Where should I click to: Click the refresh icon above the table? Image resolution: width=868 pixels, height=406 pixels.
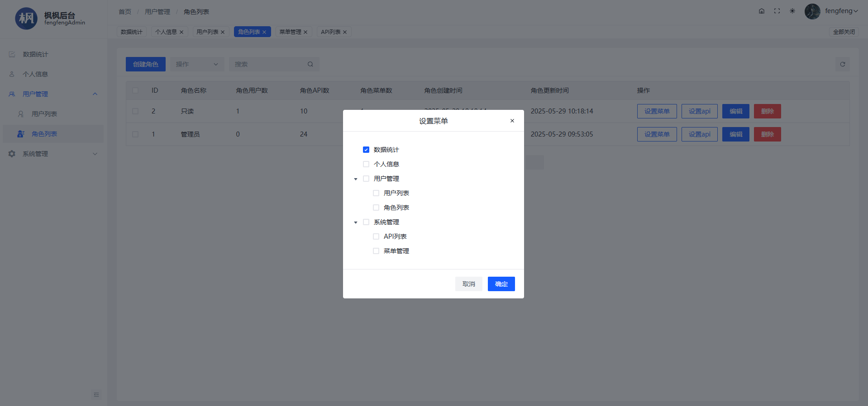[x=843, y=64]
